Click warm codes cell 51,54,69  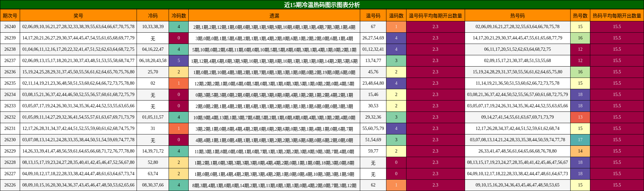(373, 140)
